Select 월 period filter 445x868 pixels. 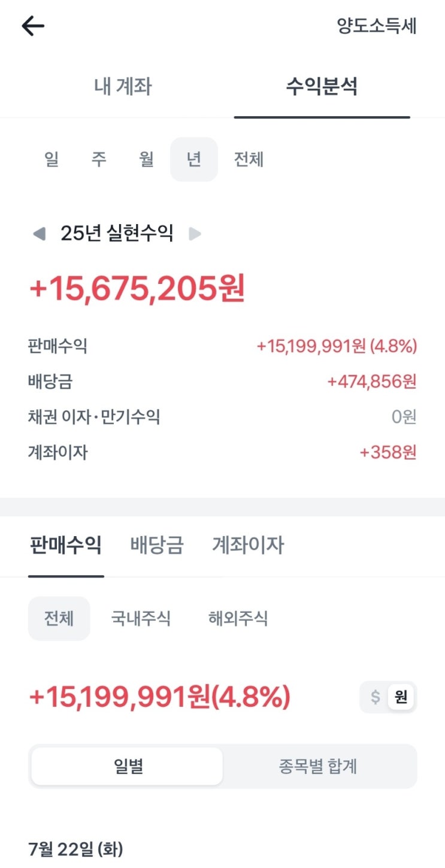coord(146,159)
